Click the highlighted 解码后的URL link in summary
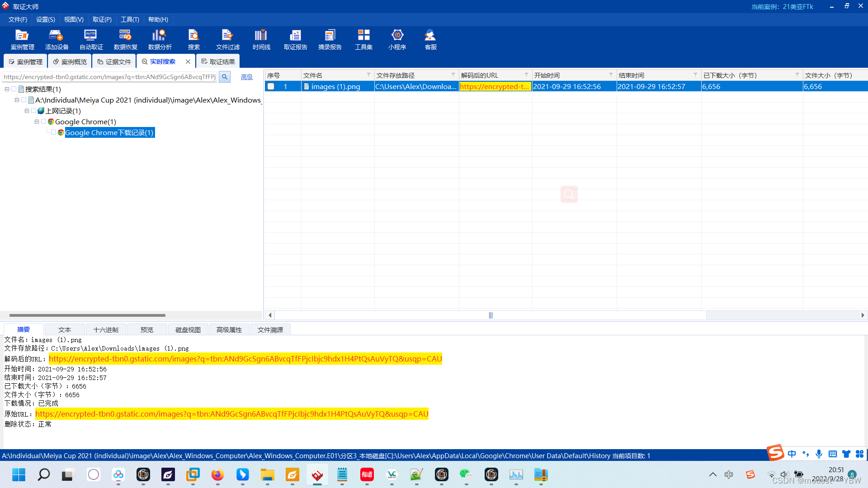This screenshot has width=868, height=488. (245, 359)
